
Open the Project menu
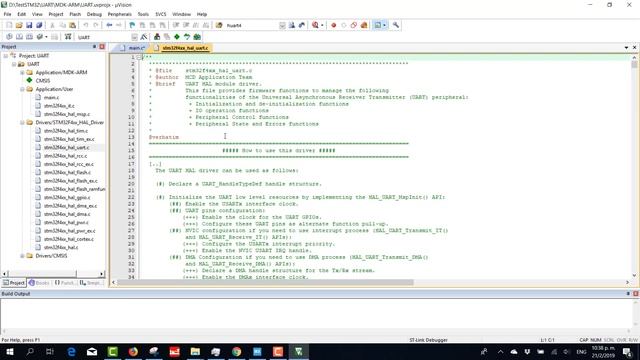56,14
